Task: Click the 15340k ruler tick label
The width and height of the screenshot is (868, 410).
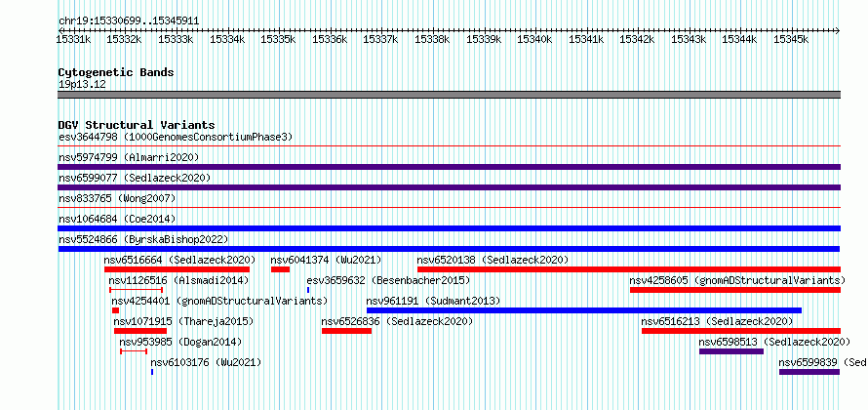Action: pos(534,39)
